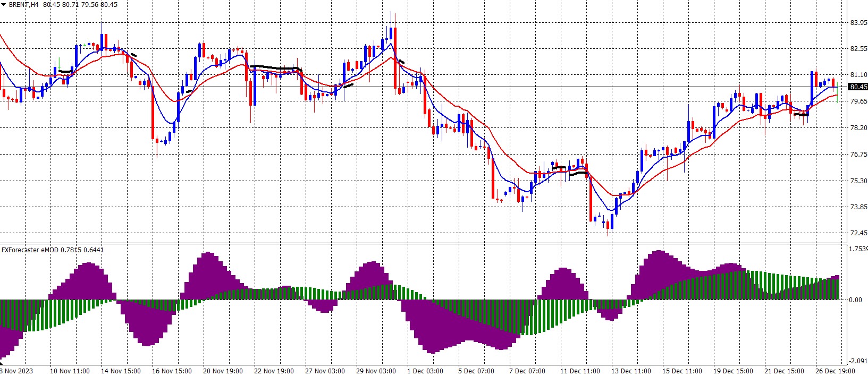Viewport: 868px width, 376px height.
Task: Click the 78.20 price scale label
Action: (x=859, y=127)
